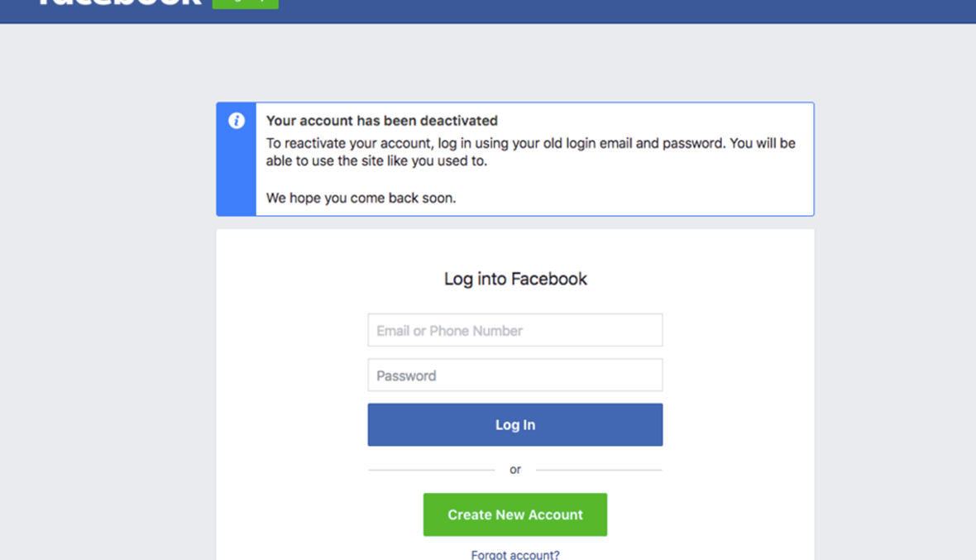Click into the Password field
The height and width of the screenshot is (560, 976).
(x=514, y=376)
